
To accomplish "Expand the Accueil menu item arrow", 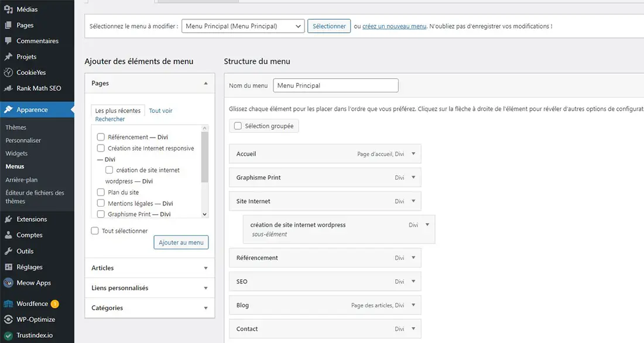I will pos(413,153).
